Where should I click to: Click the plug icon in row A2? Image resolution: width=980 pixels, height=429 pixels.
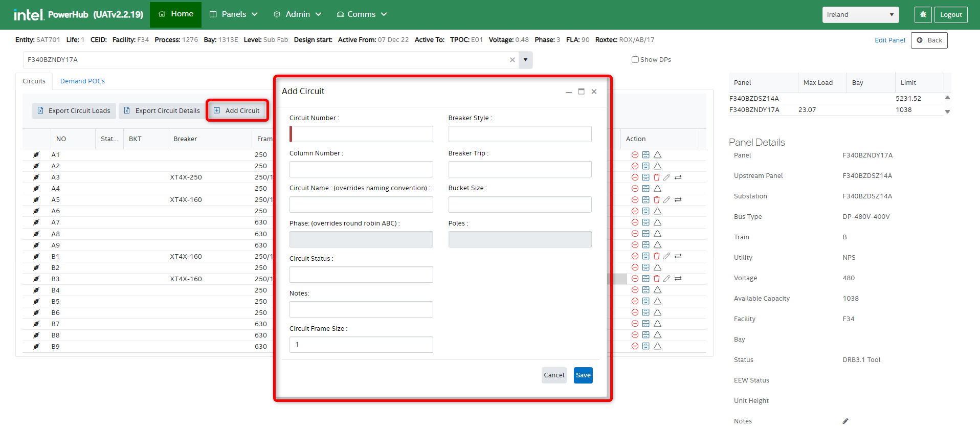point(36,166)
